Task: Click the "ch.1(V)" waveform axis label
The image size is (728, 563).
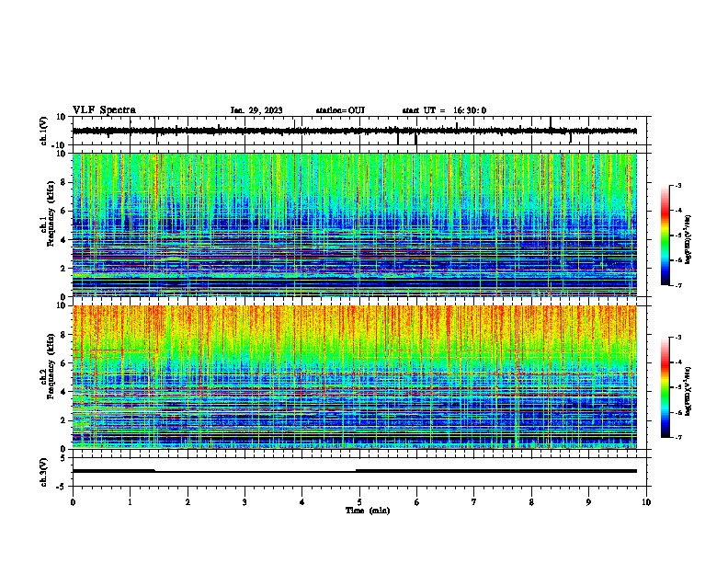Action: point(44,131)
